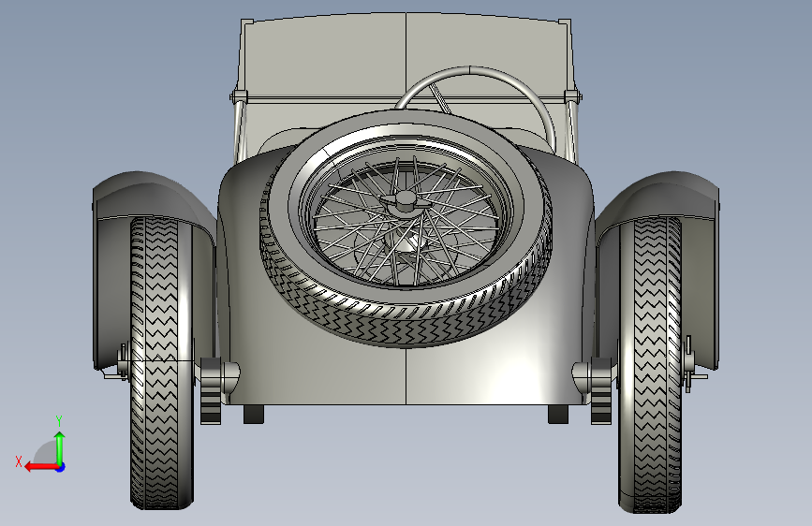The height and width of the screenshot is (526, 812).
Task: Select the left rear tire
Action: 161,362
